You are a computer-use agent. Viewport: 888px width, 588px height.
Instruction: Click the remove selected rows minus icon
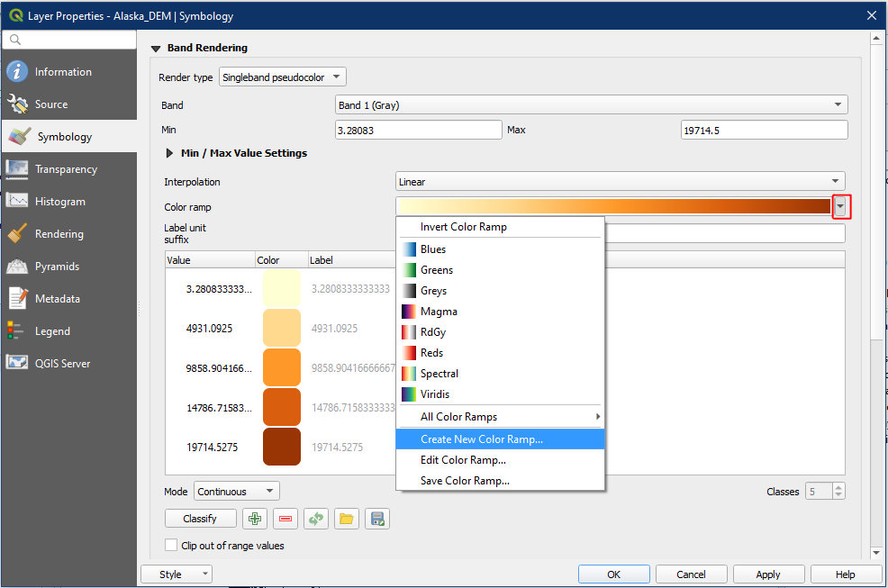pyautogui.click(x=285, y=519)
